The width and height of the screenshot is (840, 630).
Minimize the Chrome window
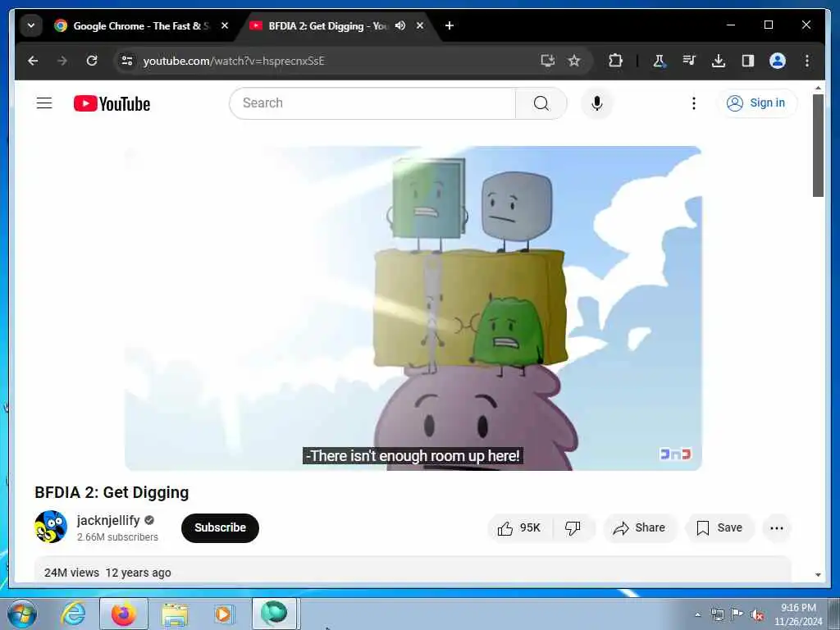[x=731, y=25]
